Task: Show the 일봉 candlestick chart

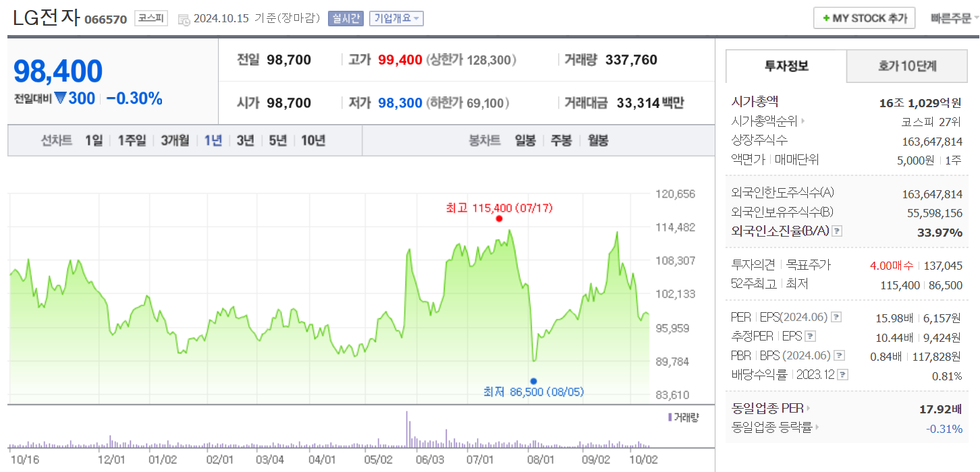Action: click(x=525, y=141)
